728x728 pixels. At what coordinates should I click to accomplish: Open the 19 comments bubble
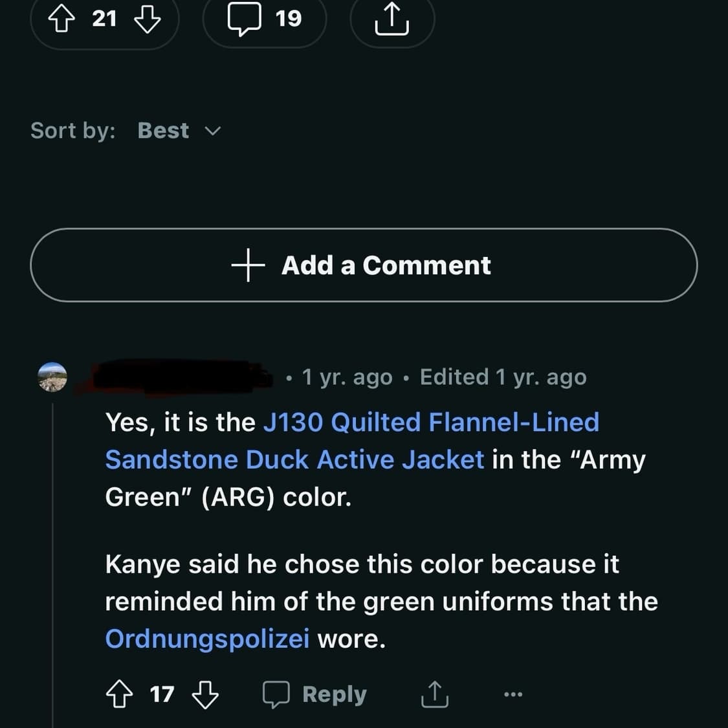point(265,19)
